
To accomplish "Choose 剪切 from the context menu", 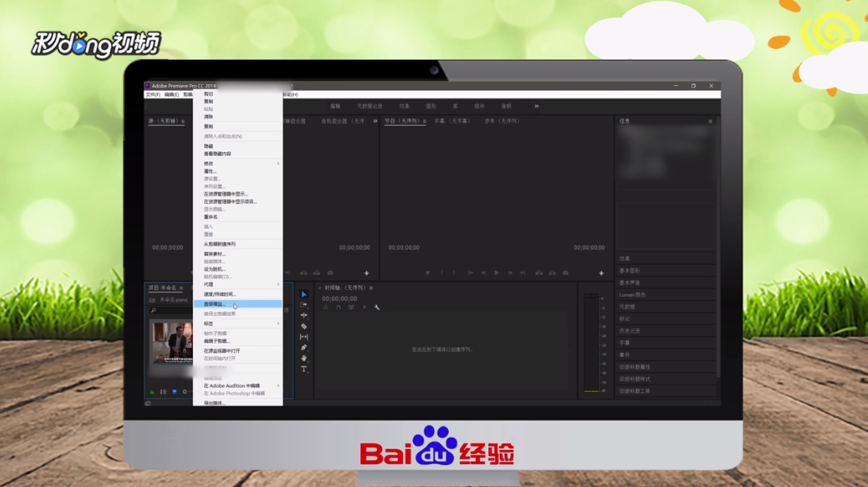I will (238, 94).
